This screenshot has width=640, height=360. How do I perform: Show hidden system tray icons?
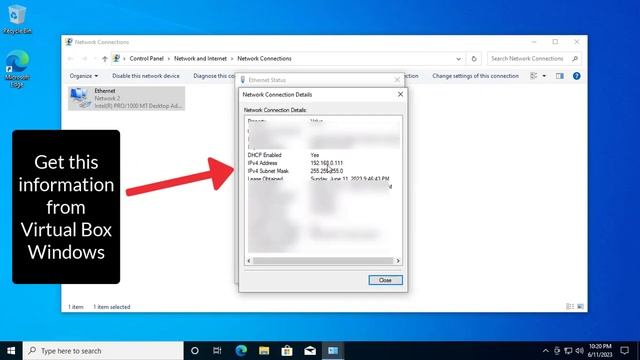(x=546, y=351)
